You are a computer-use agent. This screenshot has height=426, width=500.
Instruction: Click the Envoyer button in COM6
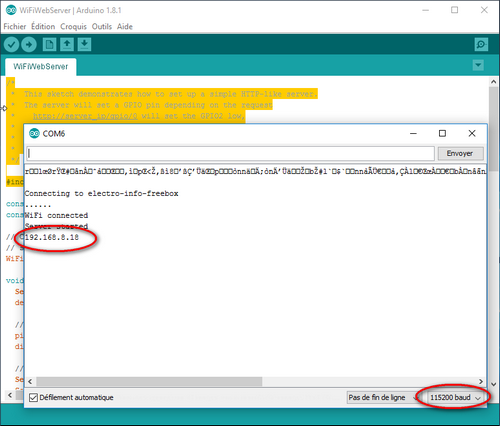[x=460, y=153]
